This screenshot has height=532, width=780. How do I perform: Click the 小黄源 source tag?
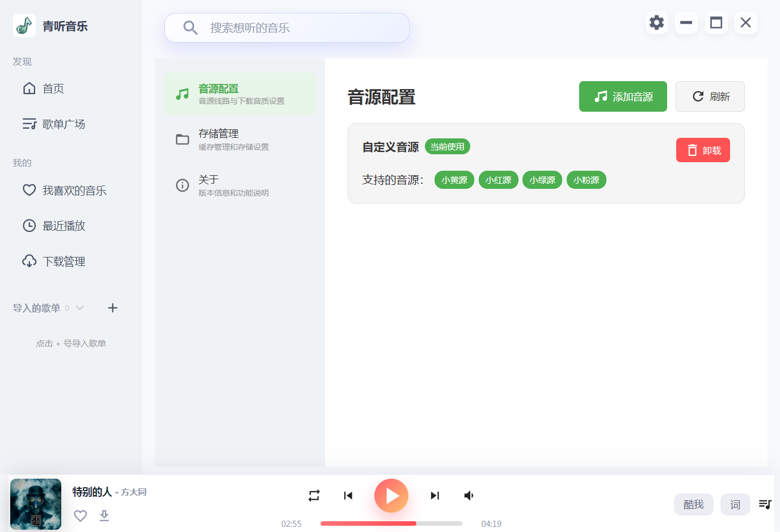click(454, 180)
